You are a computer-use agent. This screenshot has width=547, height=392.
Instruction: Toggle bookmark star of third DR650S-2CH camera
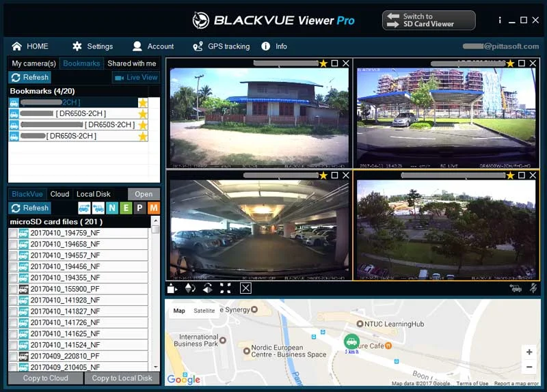tap(143, 125)
